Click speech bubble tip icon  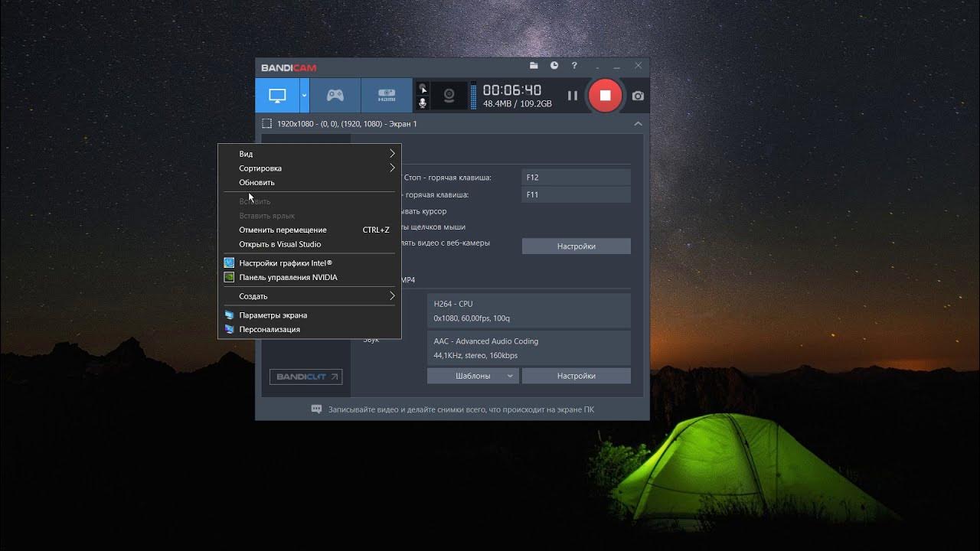(x=316, y=409)
